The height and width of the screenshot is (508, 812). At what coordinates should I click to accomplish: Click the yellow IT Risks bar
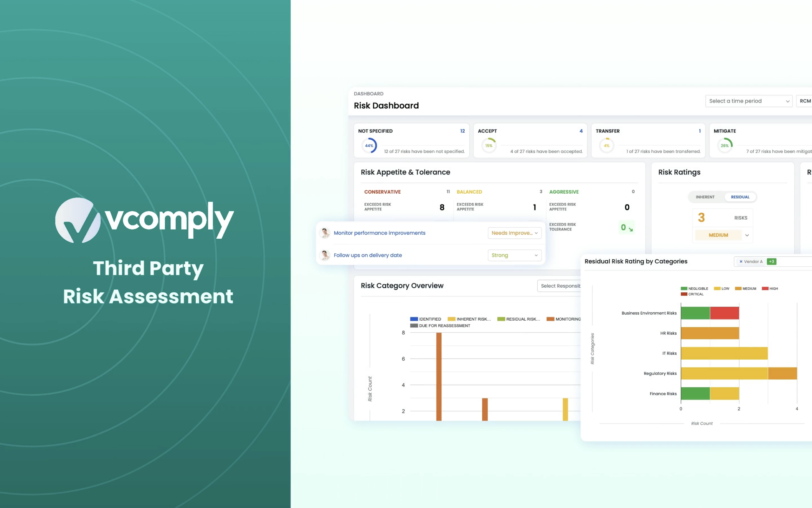(724, 353)
